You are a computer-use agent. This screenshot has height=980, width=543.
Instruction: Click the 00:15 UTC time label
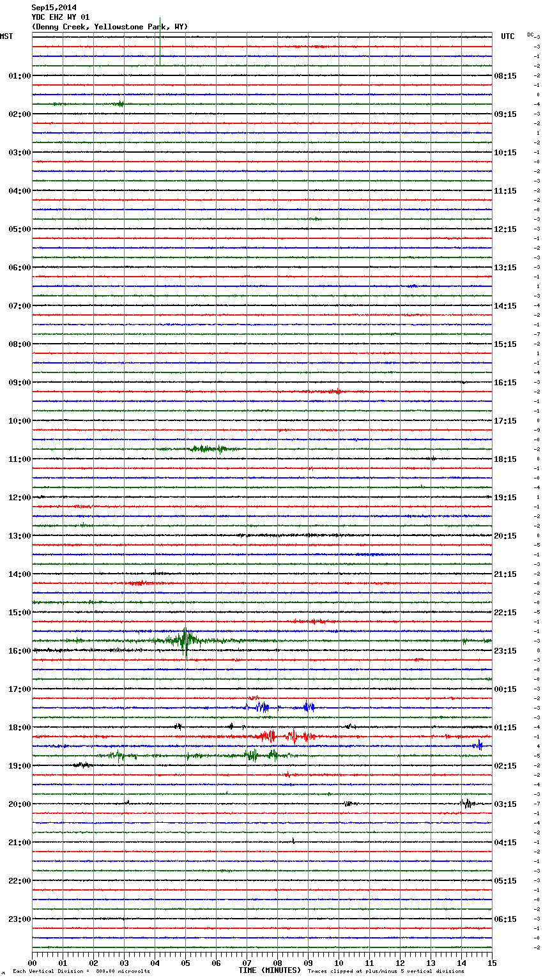(x=505, y=689)
